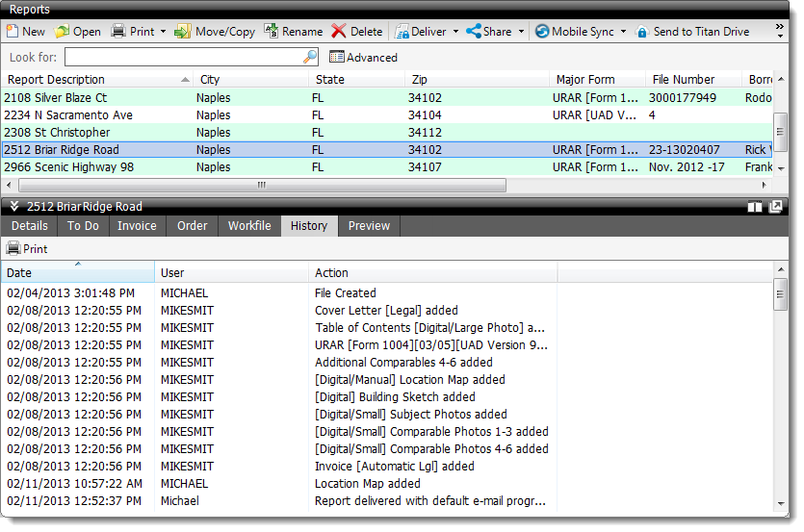Open a report with Open icon
Image resolution: width=804 pixels, height=532 pixels.
63,32
